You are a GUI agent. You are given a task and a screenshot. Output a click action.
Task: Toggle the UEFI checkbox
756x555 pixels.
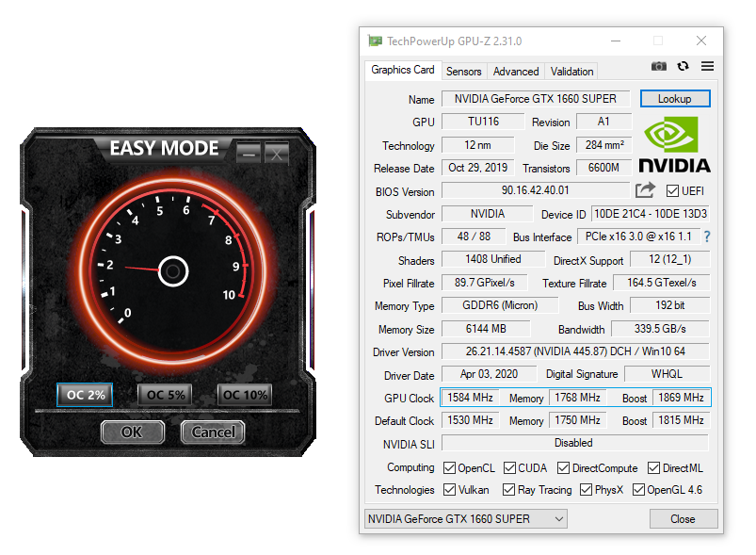[x=672, y=191]
